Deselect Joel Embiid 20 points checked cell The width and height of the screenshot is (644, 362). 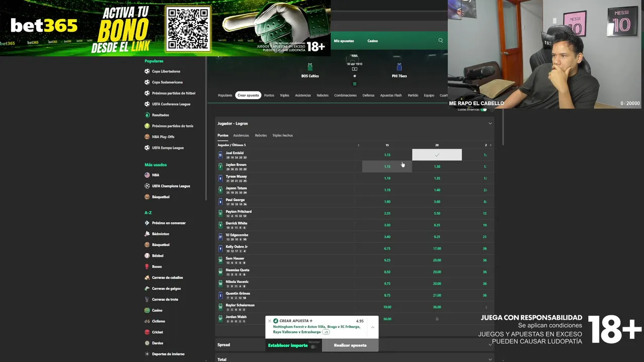(437, 155)
